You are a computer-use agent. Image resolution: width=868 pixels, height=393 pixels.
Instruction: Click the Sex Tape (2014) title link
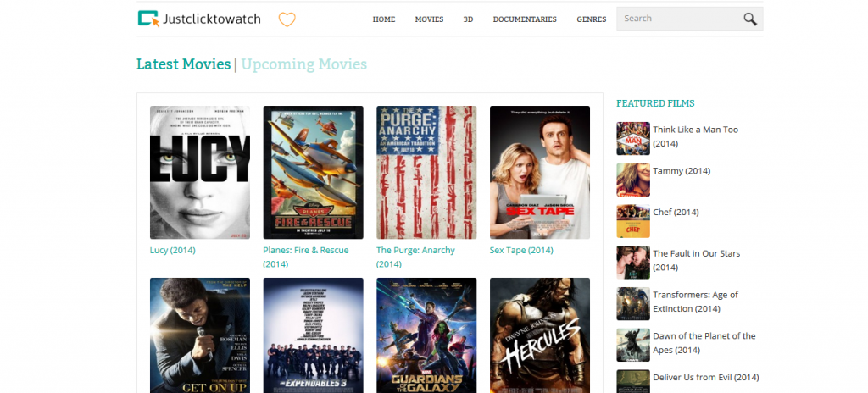pos(521,250)
